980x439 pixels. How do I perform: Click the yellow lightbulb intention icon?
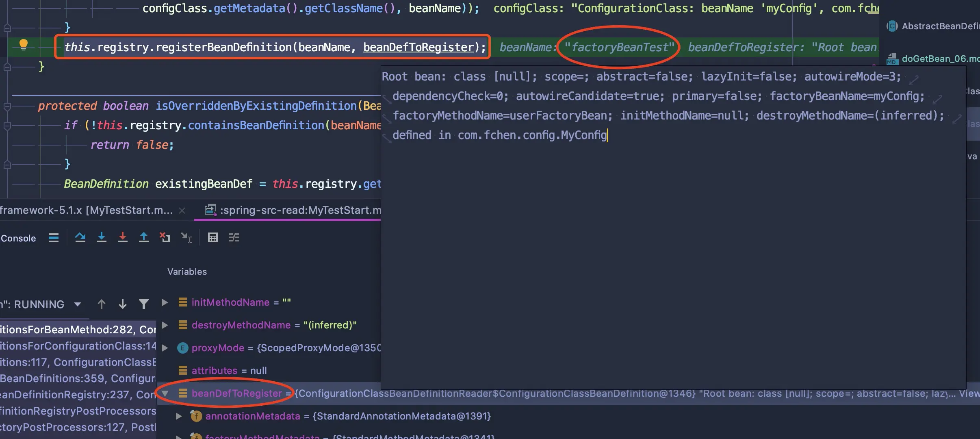(x=24, y=45)
